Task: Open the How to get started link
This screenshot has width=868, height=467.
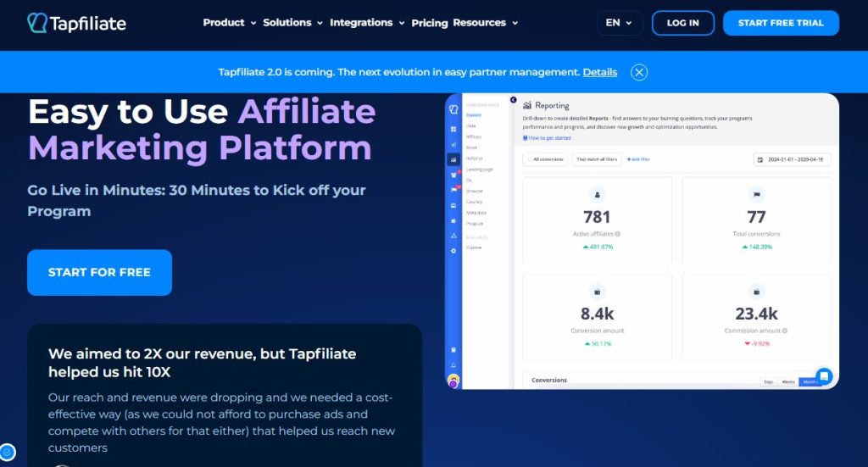Action: (547, 138)
